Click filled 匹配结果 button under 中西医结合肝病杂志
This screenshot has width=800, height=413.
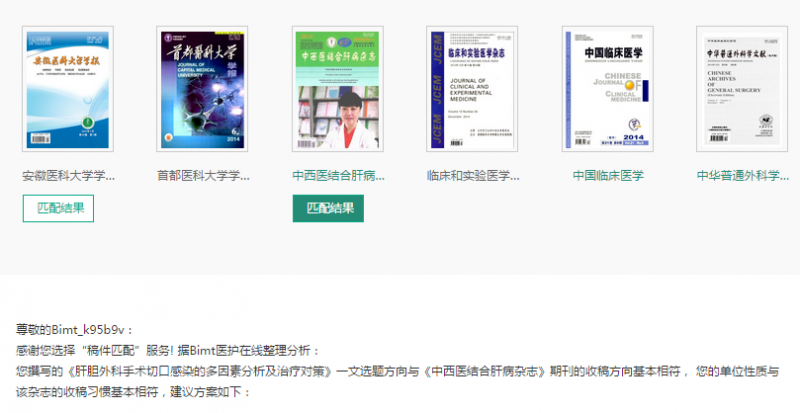(328, 208)
